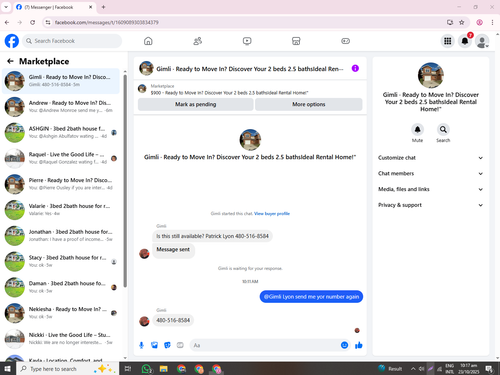Choose a GIF icon

point(180,345)
